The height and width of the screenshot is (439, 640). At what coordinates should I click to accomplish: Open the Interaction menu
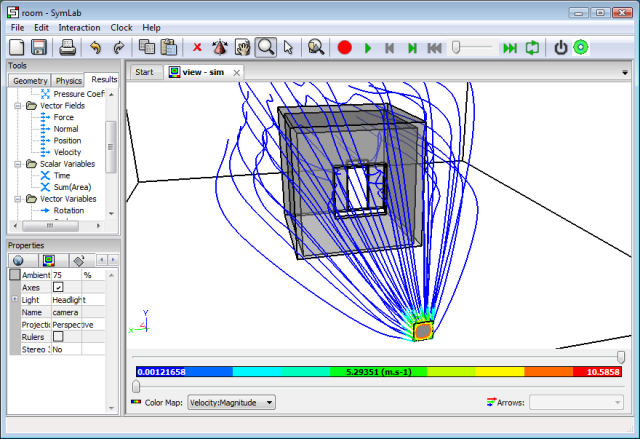pyautogui.click(x=79, y=28)
